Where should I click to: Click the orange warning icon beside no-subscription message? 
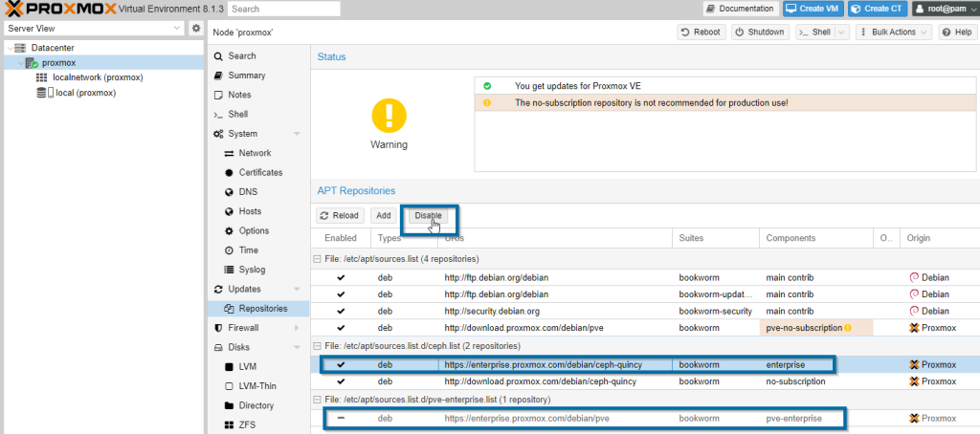(487, 102)
